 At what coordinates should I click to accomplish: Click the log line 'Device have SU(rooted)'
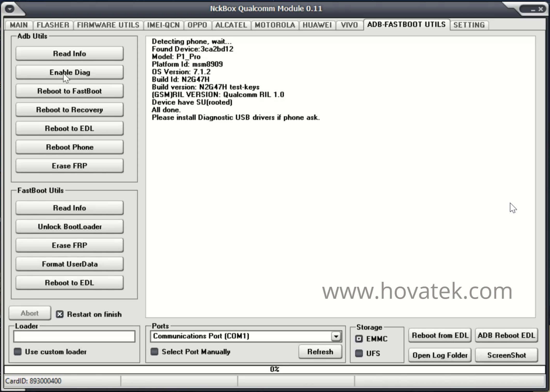click(192, 102)
